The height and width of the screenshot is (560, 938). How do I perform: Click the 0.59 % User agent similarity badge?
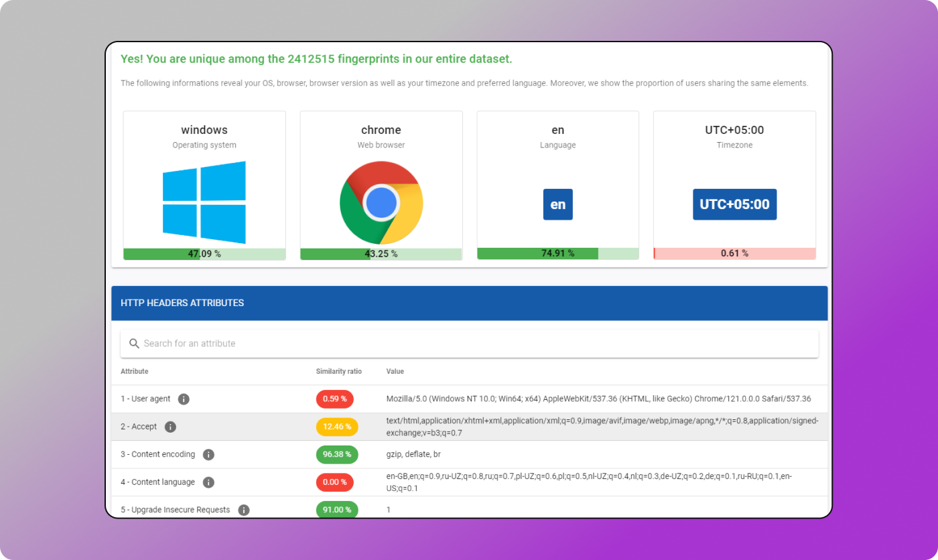tap(334, 399)
